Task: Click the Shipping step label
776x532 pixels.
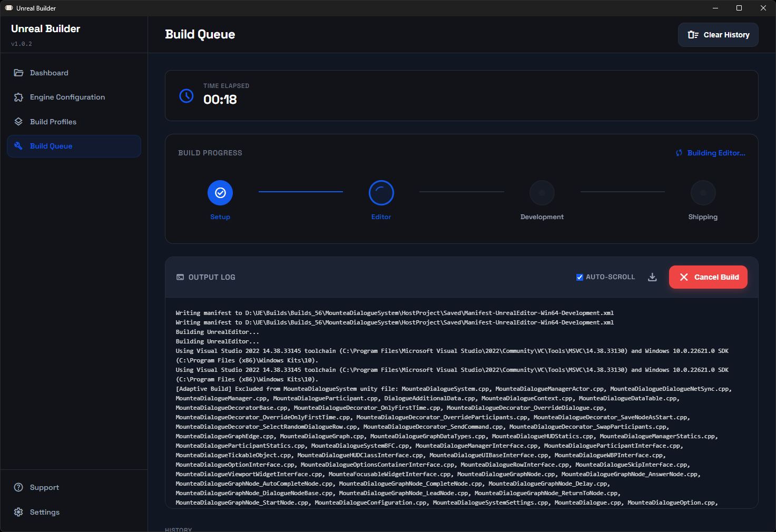Action: (x=703, y=217)
